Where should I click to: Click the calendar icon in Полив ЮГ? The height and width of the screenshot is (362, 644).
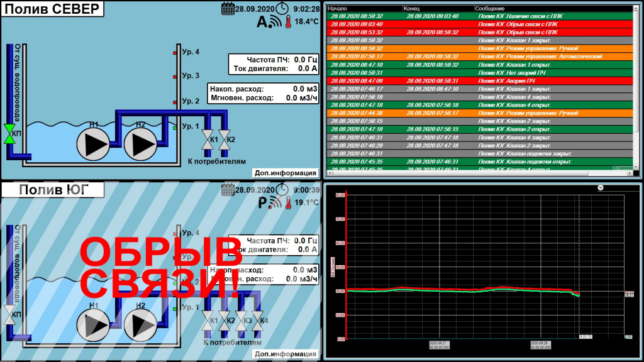tap(228, 190)
